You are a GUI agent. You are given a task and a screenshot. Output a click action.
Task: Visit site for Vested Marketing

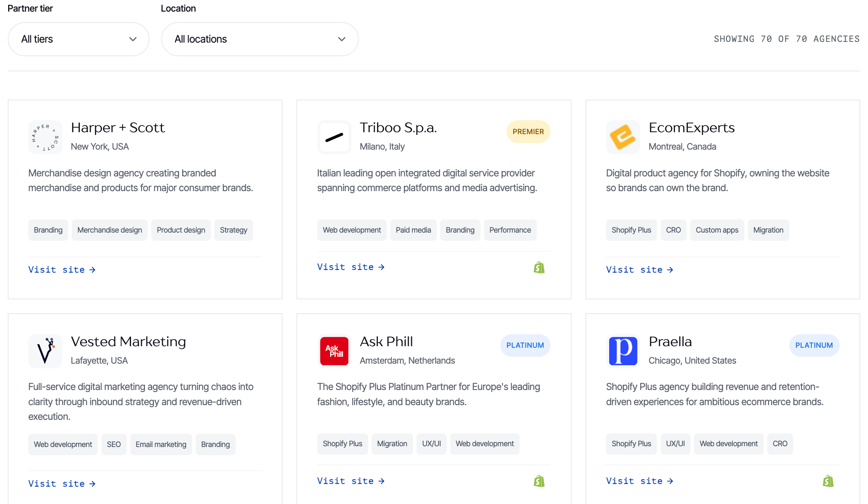pos(62,484)
